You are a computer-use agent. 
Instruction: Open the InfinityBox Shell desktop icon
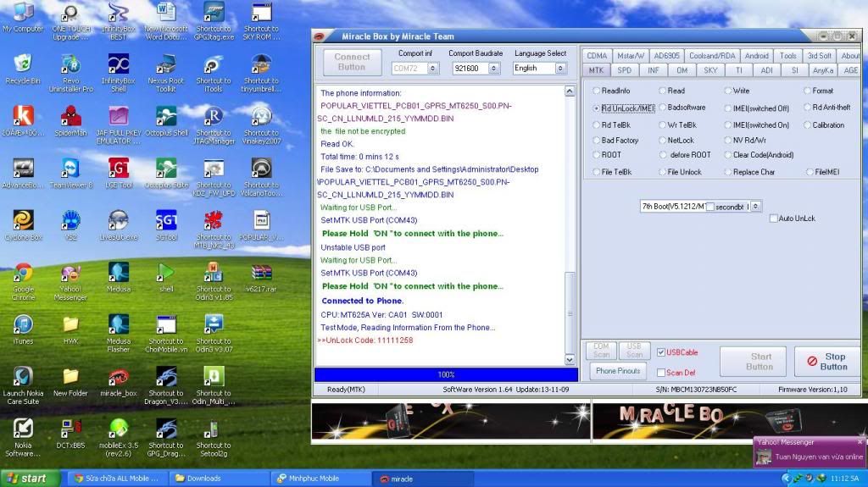coord(119,73)
